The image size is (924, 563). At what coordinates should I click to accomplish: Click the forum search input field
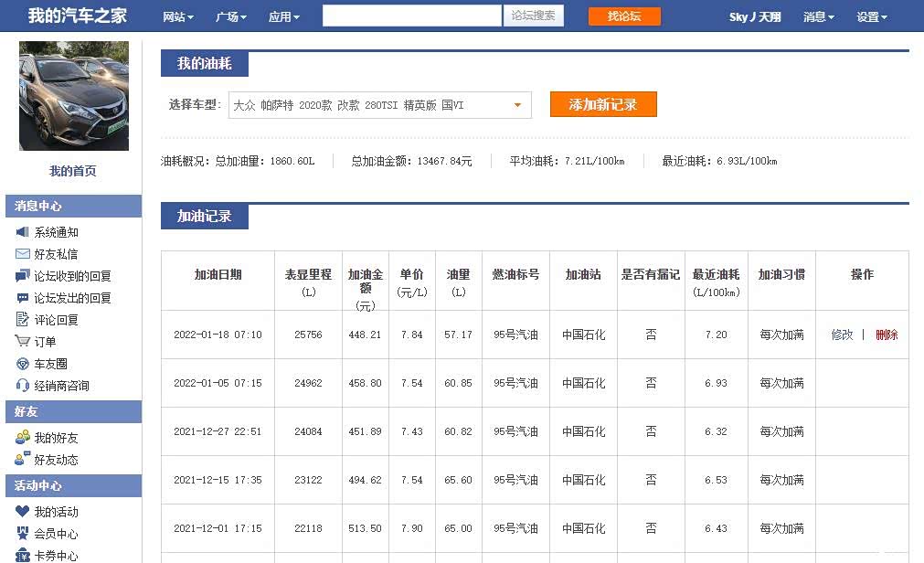coord(411,16)
